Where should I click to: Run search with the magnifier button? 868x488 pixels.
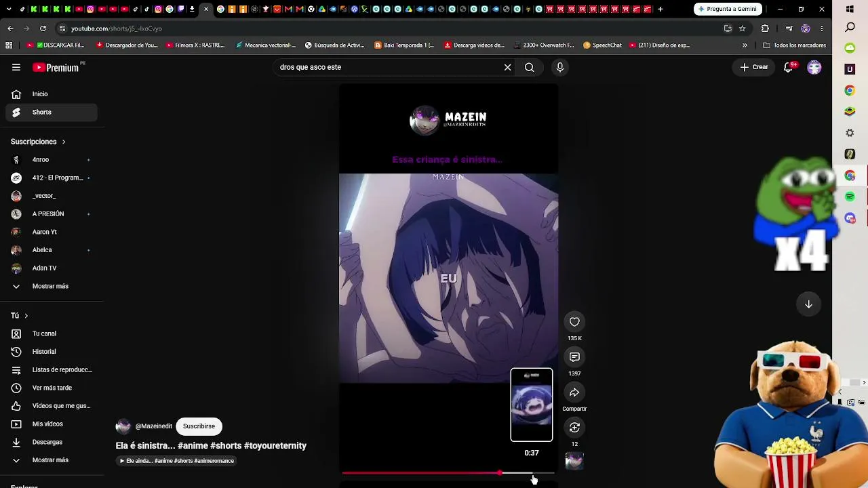click(x=530, y=67)
